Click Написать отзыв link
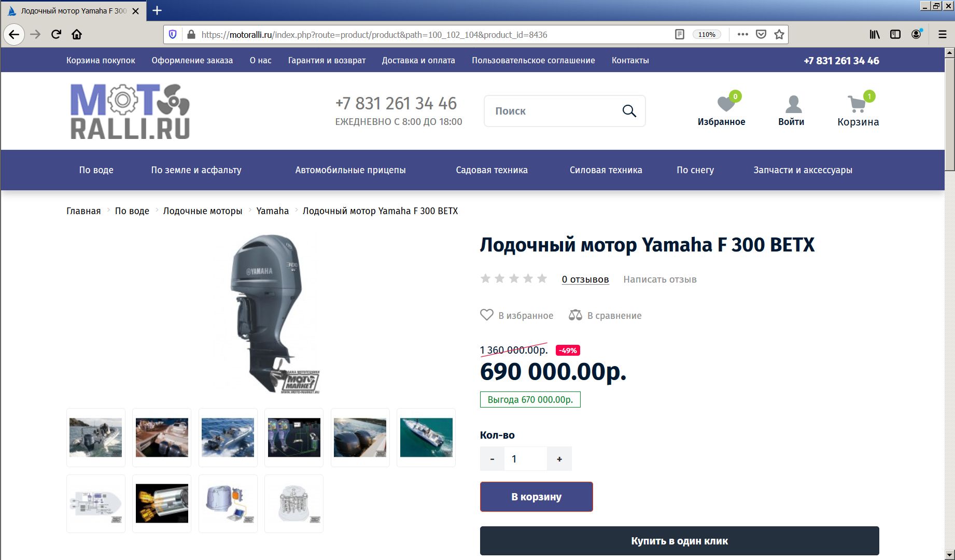955x560 pixels. click(660, 279)
